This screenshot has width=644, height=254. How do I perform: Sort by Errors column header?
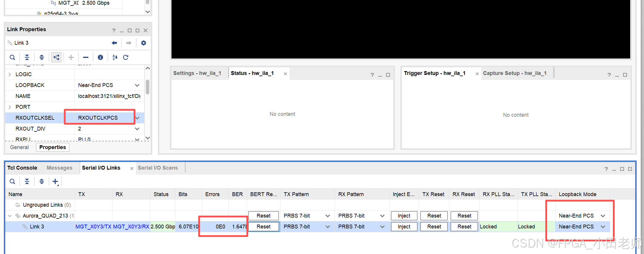click(215, 194)
